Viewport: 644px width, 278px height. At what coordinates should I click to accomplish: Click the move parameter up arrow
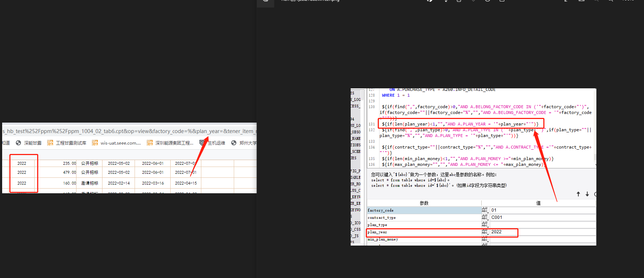(x=578, y=194)
